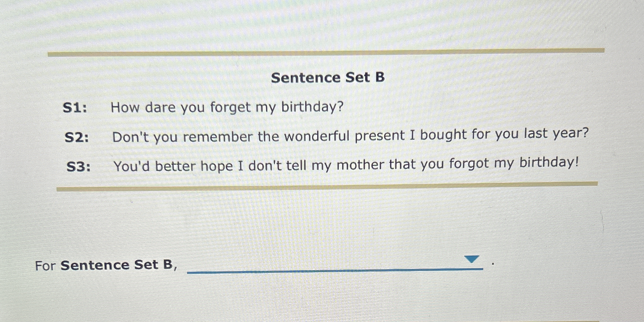Viewport: 644px width, 322px height.
Task: Select the Sentence Set B heading
Action: point(328,77)
